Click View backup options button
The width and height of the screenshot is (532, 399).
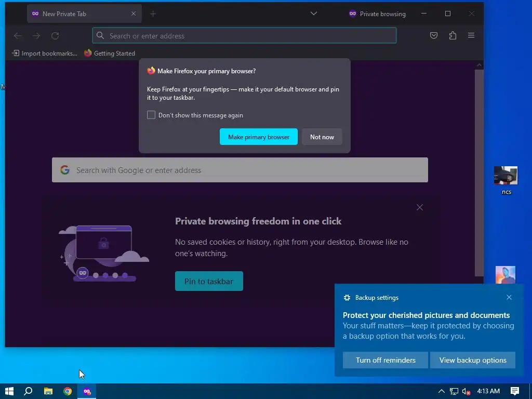pos(473,360)
